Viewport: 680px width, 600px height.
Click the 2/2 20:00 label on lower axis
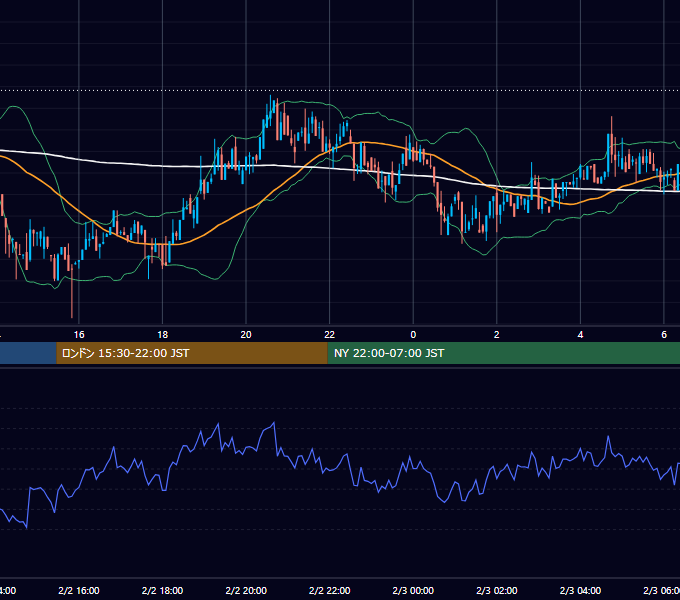tap(246, 590)
